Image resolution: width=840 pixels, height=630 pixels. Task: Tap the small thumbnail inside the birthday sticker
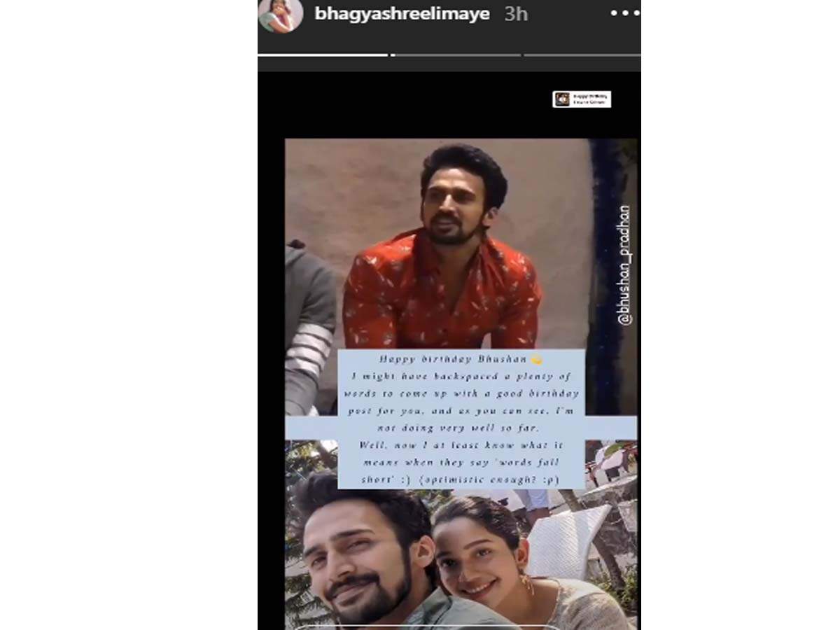tap(562, 99)
